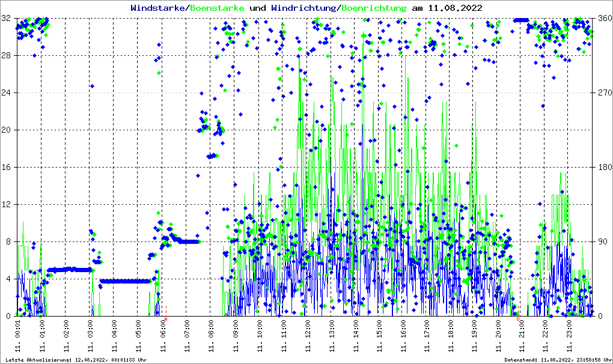This screenshot has height=364, width=613.
Task: Pick the 90 label on right axis
Action: 602,241
